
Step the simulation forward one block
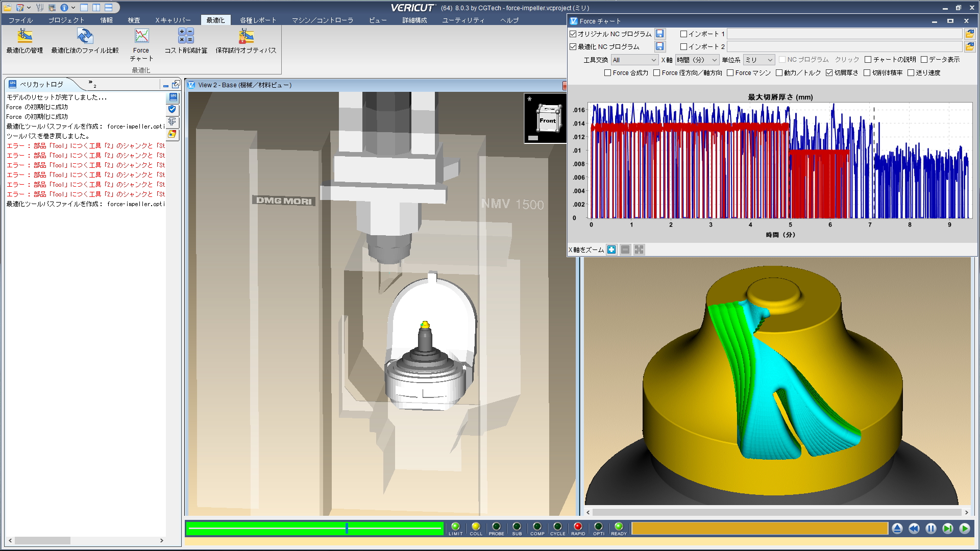pos(948,529)
